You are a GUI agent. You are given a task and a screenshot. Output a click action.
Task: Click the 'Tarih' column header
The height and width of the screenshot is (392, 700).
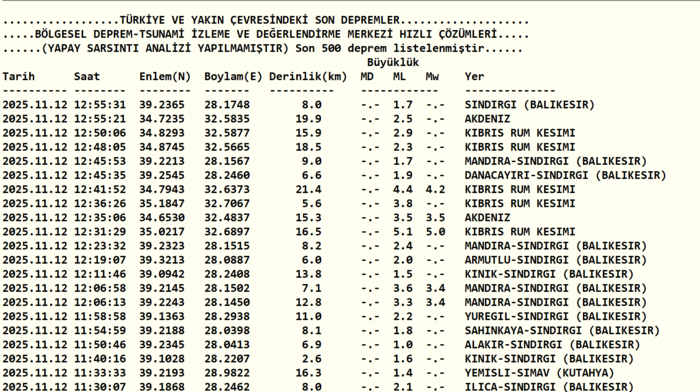click(x=18, y=76)
